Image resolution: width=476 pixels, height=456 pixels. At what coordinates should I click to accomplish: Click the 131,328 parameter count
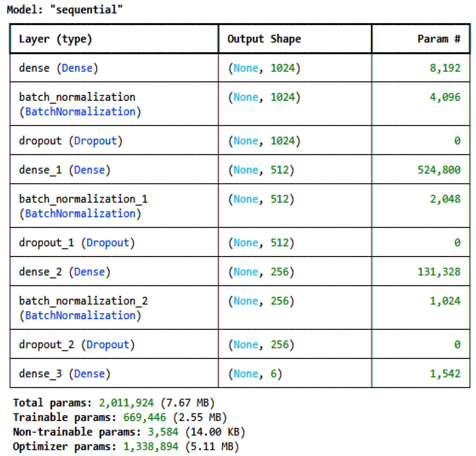pyautogui.click(x=439, y=272)
